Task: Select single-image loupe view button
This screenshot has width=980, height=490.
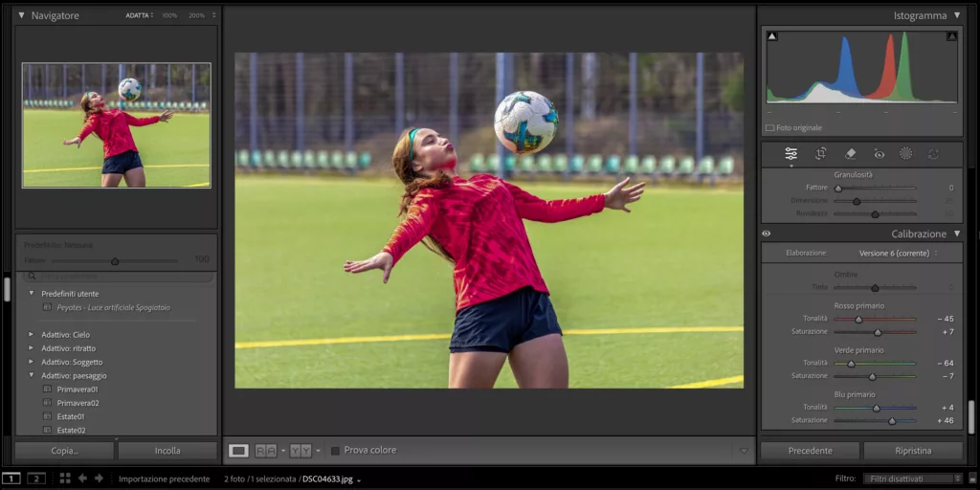Action: click(x=238, y=451)
